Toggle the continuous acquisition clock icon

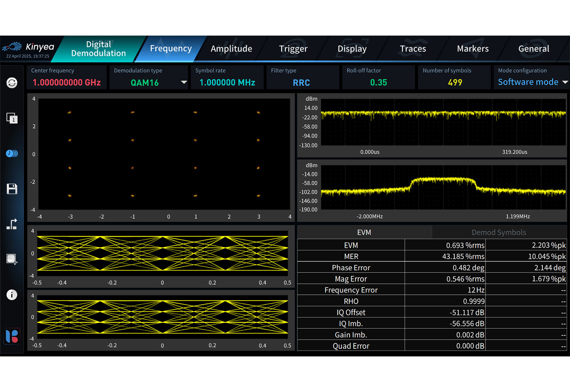(12, 154)
